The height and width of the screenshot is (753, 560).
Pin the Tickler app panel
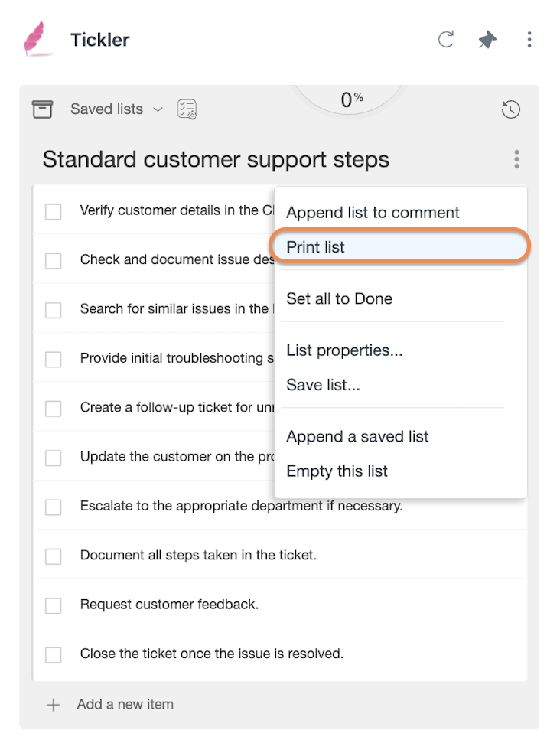[487, 39]
